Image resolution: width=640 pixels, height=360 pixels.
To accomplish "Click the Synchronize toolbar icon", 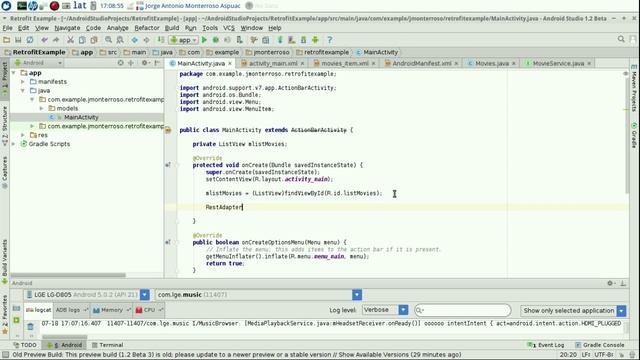I will pos(30,40).
